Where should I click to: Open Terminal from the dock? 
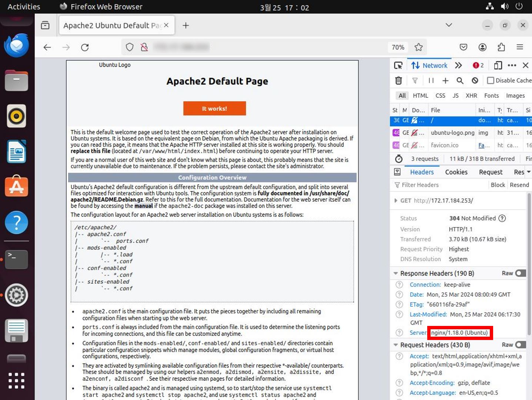16,259
